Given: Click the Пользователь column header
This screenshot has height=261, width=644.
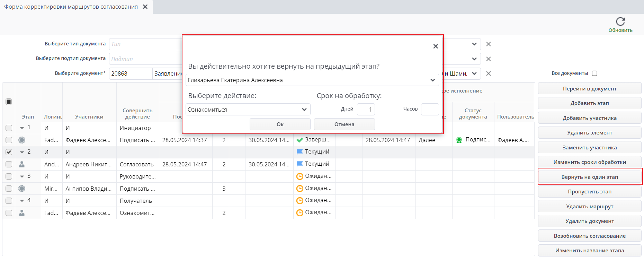Looking at the screenshot, I should coord(516,117).
